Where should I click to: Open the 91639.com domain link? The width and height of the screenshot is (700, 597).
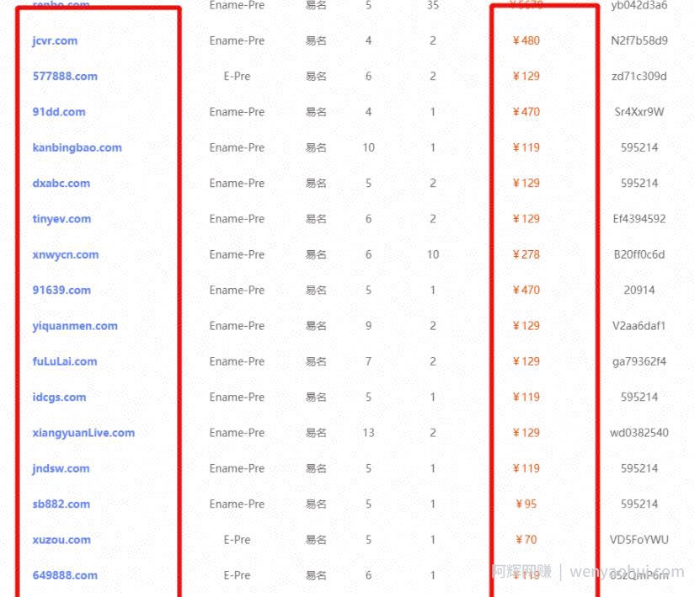(x=61, y=290)
